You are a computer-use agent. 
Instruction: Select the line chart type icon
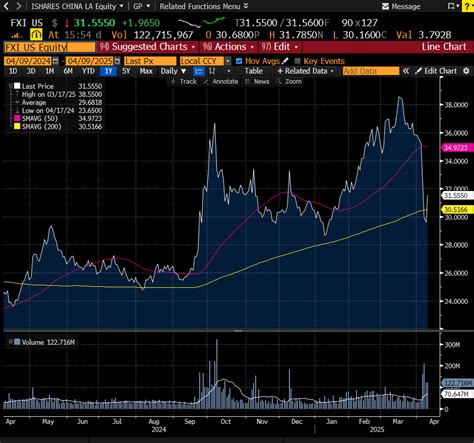tap(199, 71)
